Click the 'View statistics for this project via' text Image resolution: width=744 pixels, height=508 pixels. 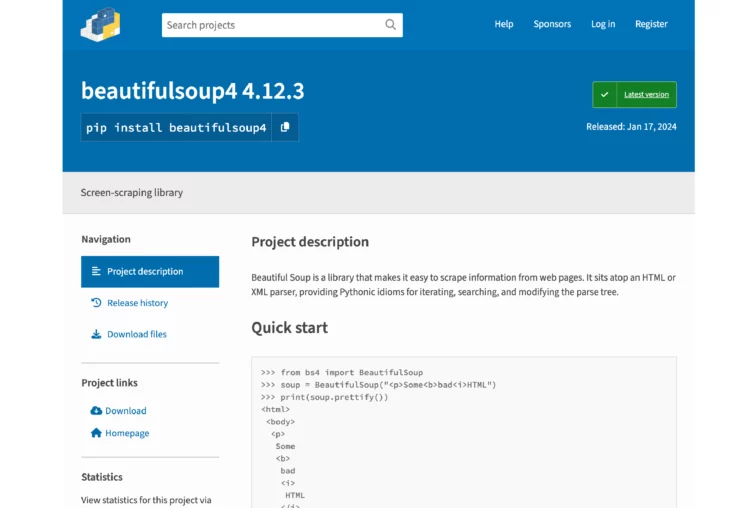[146, 500]
